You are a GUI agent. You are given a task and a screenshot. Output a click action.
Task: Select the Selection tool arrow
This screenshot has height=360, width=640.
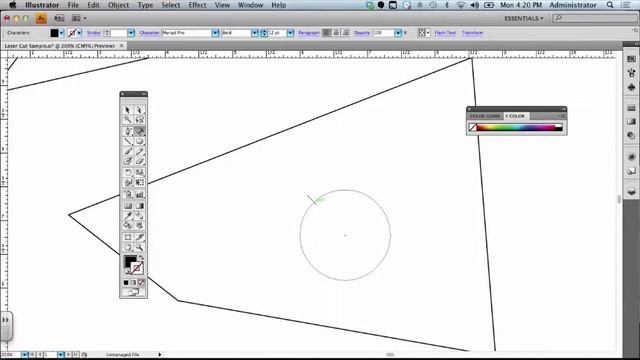(x=128, y=110)
